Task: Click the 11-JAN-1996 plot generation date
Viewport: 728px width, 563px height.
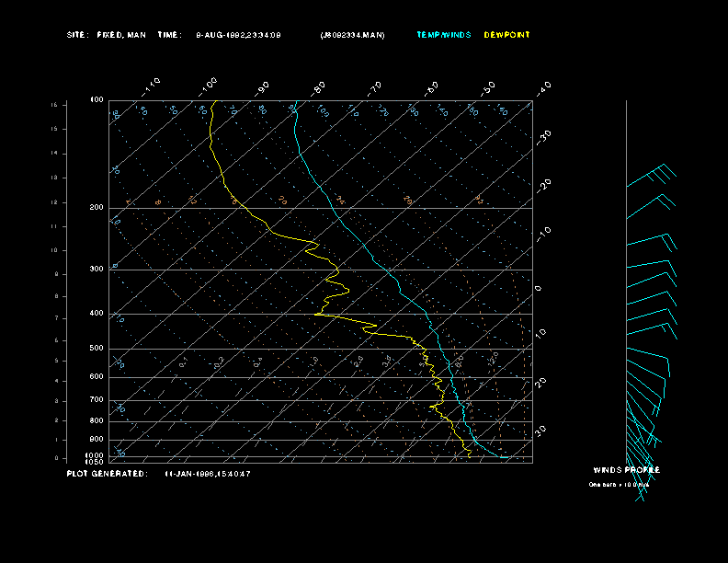Action: click(208, 474)
